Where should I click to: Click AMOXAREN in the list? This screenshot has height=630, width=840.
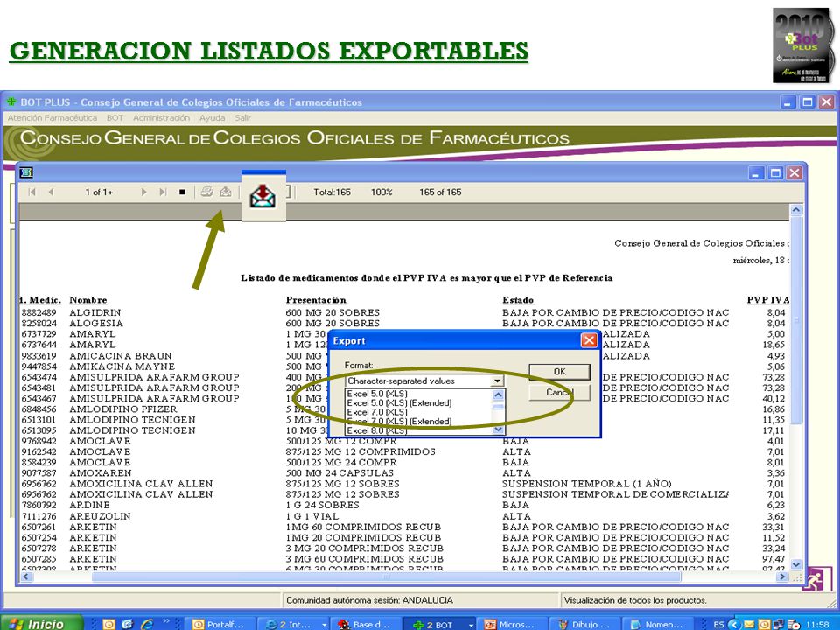pyautogui.click(x=100, y=473)
